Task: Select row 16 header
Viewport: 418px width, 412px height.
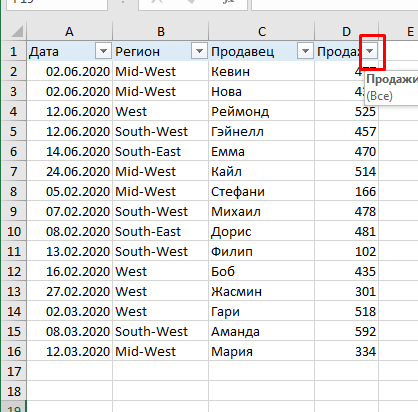Action: coord(14,352)
